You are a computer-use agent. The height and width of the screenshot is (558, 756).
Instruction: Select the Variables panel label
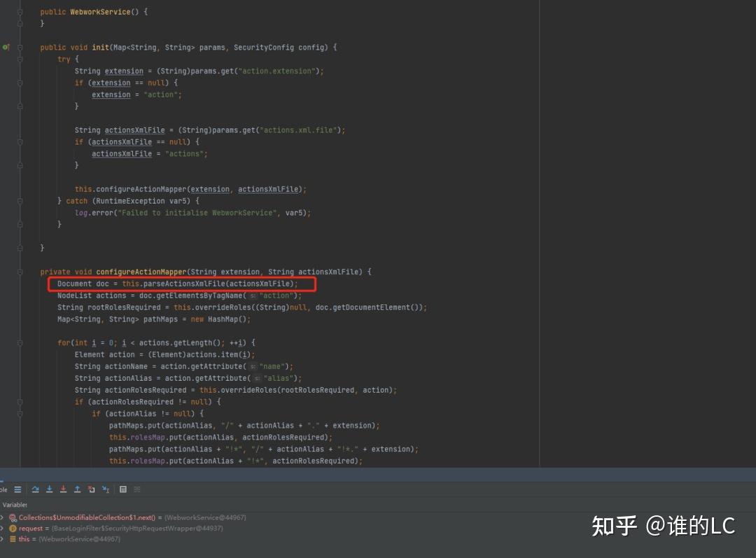coord(15,505)
